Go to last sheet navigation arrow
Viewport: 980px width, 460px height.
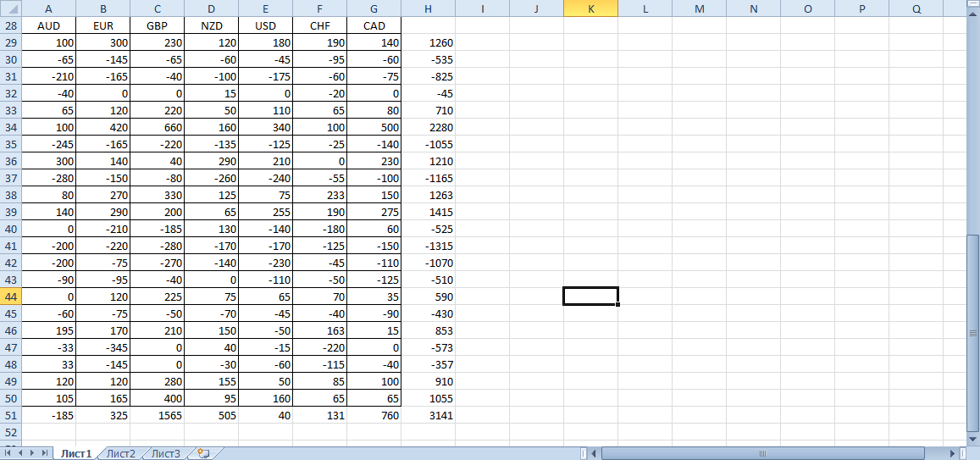pos(44,453)
